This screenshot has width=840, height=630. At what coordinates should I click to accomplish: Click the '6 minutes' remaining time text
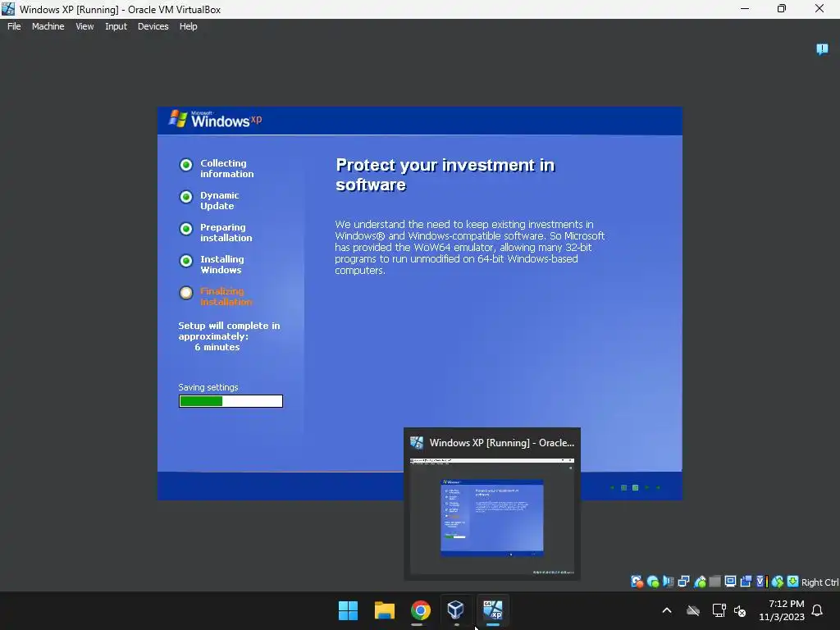(x=217, y=347)
